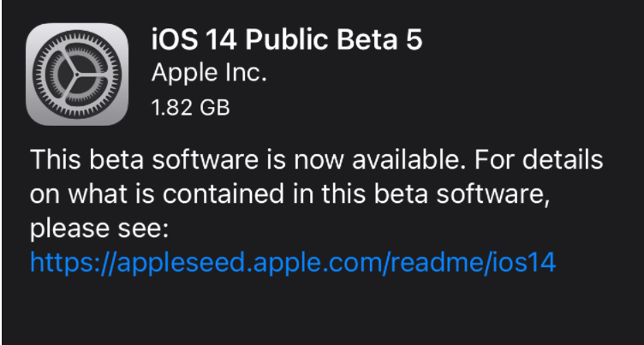The width and height of the screenshot is (644, 345).
Task: Click the phrase "For details" in the description
Action: click(x=539, y=160)
